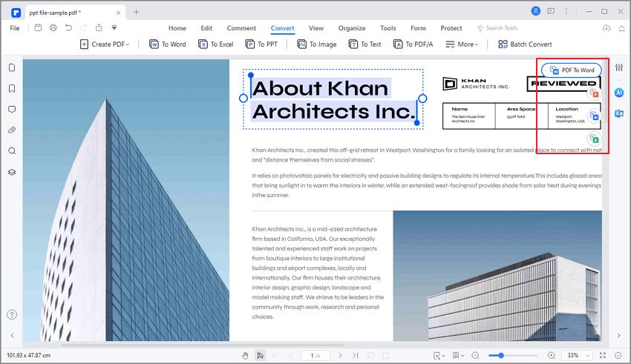This screenshot has height=364, width=631.
Task: Open the quick access customize arrow
Action: point(114,27)
